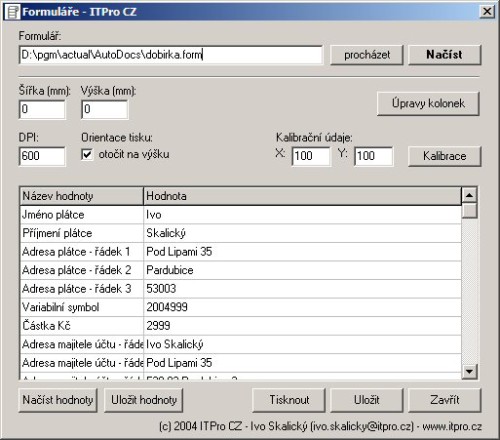
Task: Click the 'procházet' browse button
Action: (x=367, y=55)
